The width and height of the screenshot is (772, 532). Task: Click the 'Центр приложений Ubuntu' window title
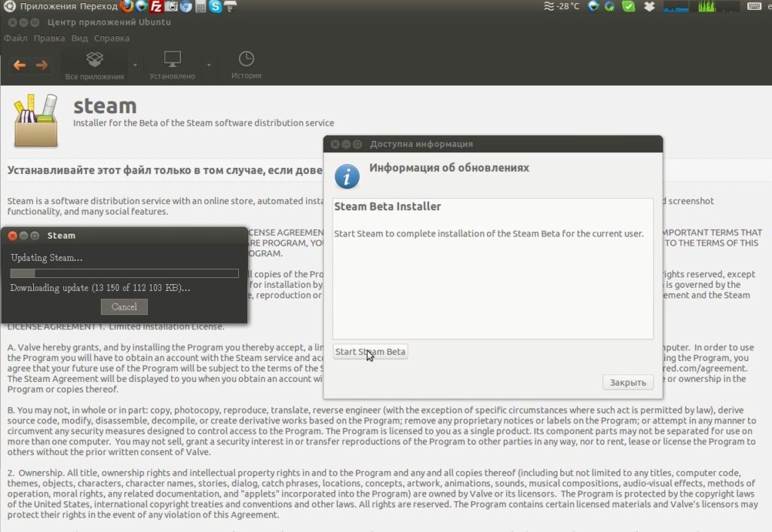(x=109, y=22)
